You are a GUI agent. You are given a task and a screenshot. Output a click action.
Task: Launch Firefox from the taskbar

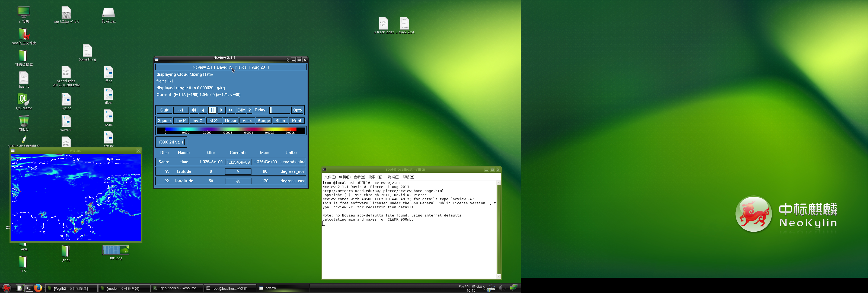tap(38, 288)
